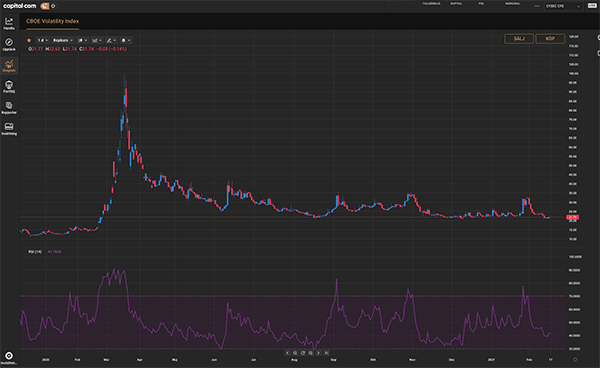
Task: Open the CYSEC CFD account dropdown
Action: pos(563,6)
